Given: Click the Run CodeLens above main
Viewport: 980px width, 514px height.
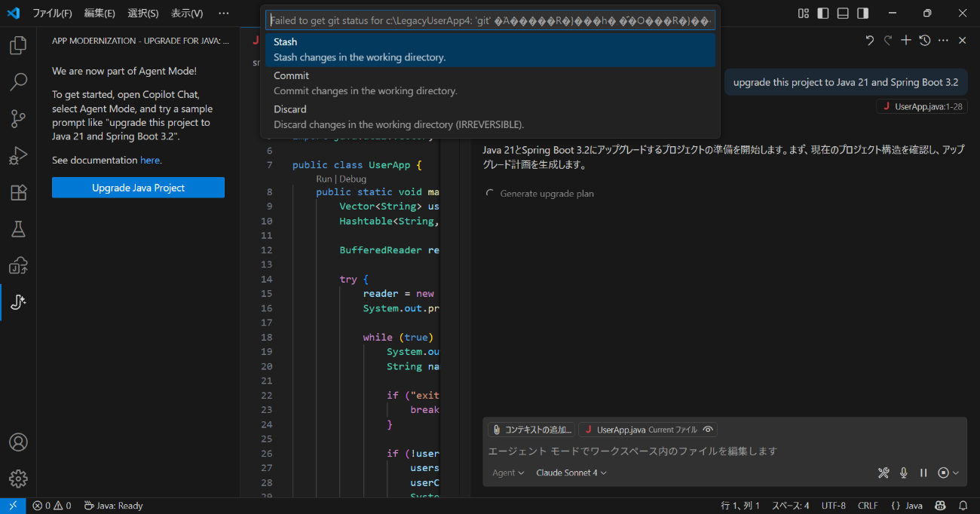Looking at the screenshot, I should (x=324, y=179).
